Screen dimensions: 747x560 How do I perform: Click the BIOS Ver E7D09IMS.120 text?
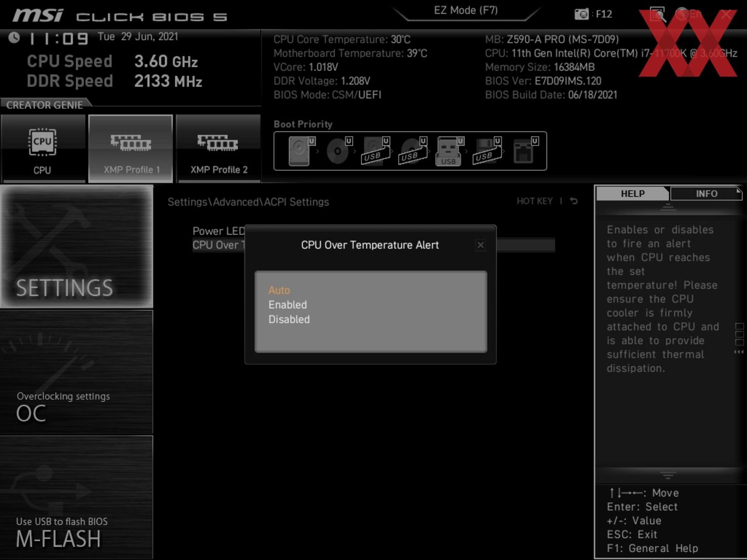[543, 81]
